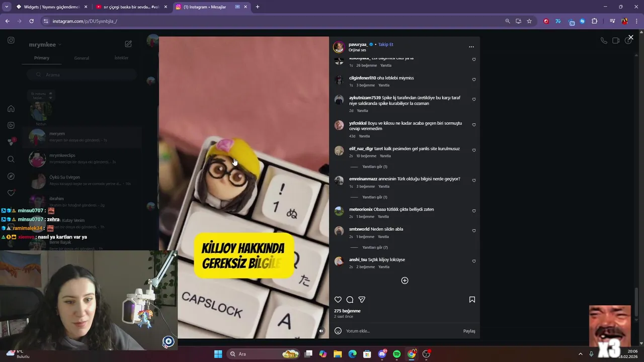Load more comments with plus circle
The height and width of the screenshot is (362, 644).
405,281
